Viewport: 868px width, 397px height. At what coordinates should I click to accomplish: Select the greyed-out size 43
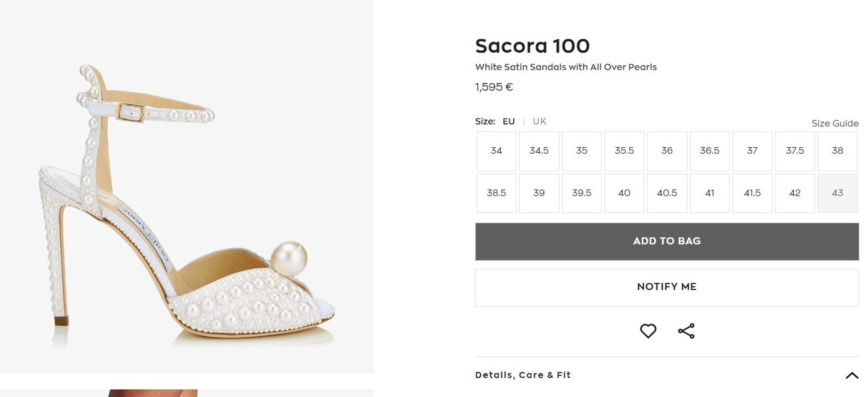[837, 193]
